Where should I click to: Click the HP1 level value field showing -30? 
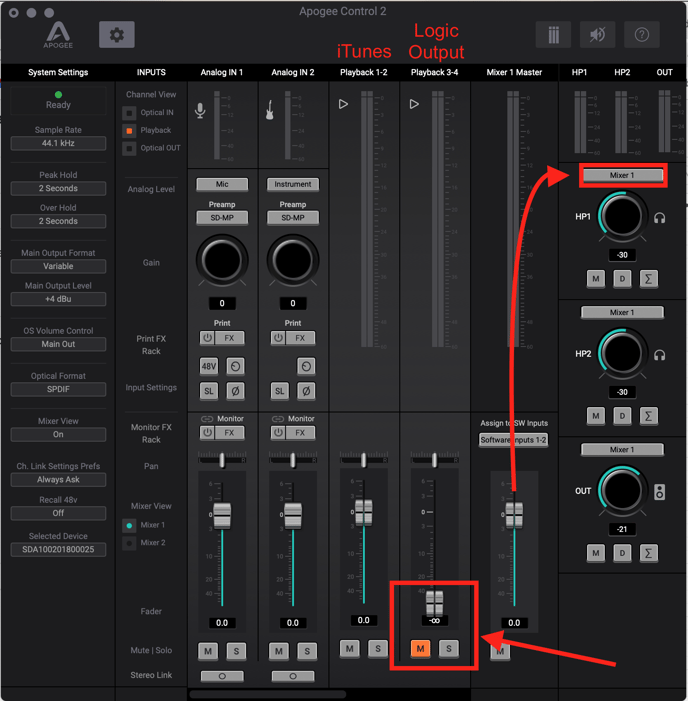pos(622,255)
